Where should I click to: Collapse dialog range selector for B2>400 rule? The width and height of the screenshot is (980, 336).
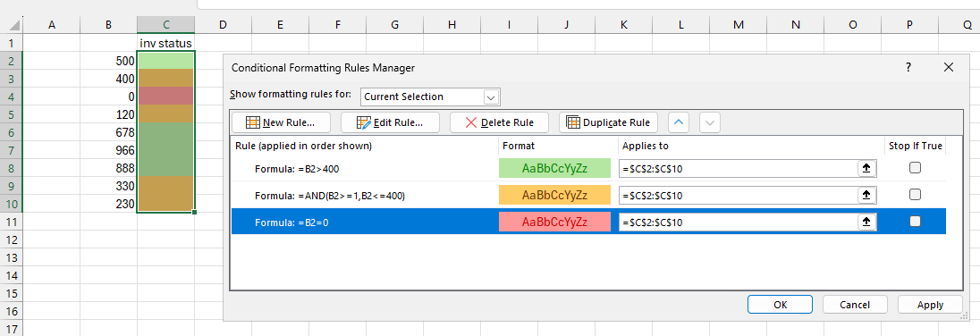866,168
